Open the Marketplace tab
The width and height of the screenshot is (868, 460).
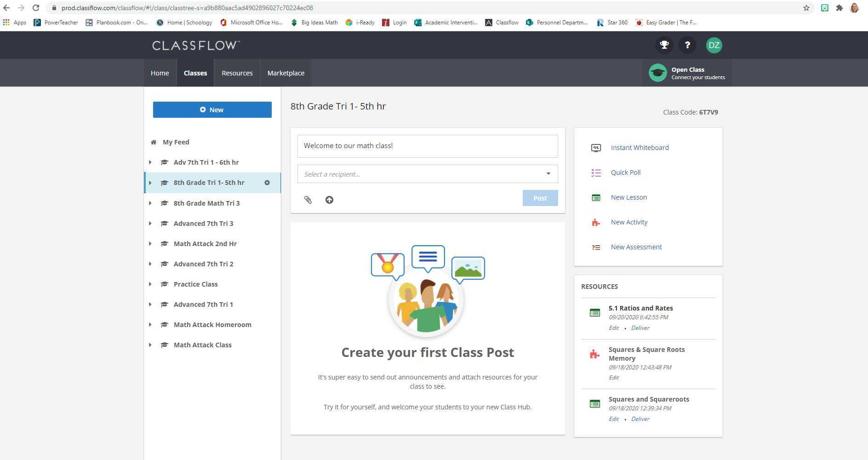[286, 73]
